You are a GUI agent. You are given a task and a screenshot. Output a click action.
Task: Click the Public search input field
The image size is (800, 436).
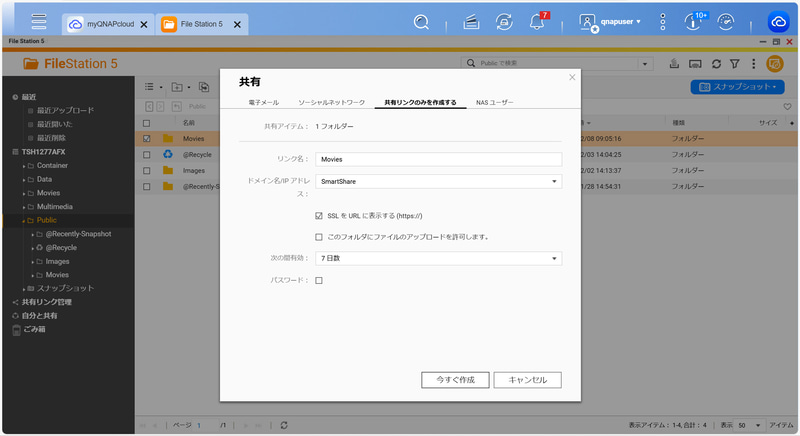tap(550, 64)
